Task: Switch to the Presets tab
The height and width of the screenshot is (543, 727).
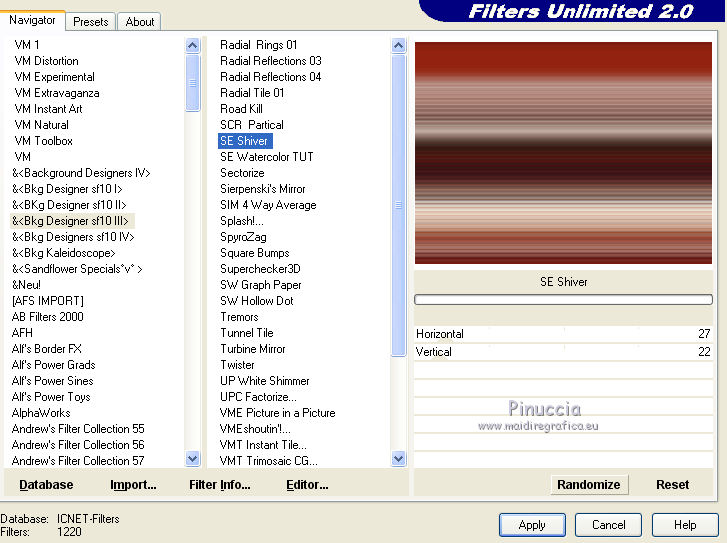Action: click(90, 22)
